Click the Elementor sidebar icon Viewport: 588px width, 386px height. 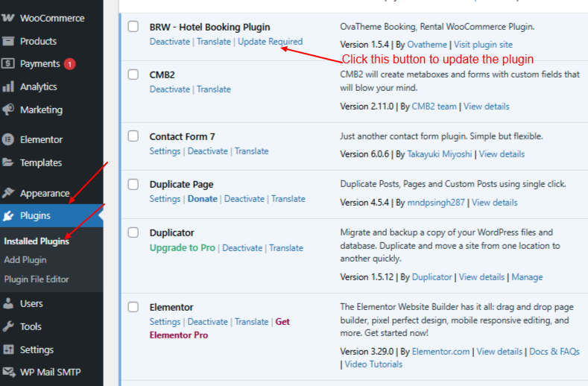8,139
